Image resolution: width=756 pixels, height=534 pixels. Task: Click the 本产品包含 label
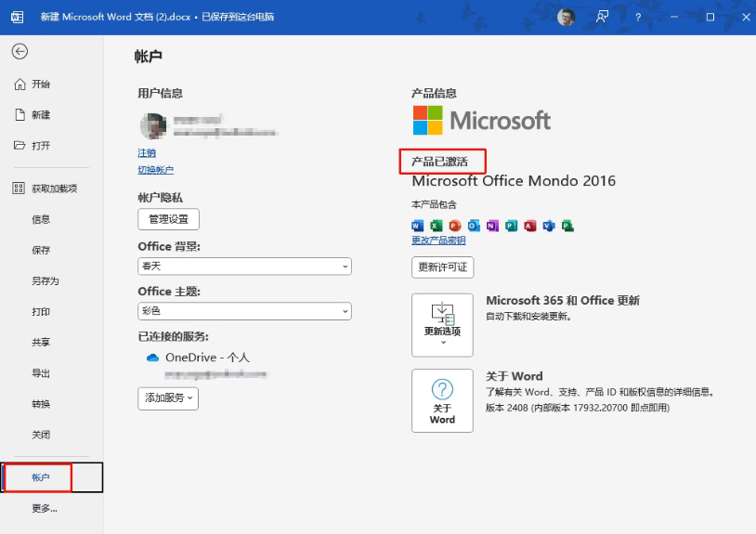pos(434,204)
